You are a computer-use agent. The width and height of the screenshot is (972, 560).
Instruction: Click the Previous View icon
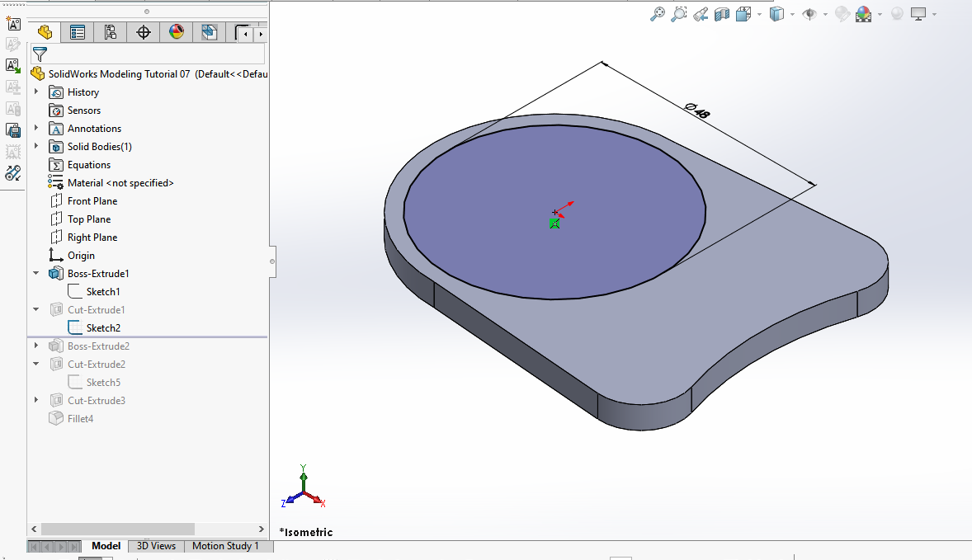pos(701,14)
